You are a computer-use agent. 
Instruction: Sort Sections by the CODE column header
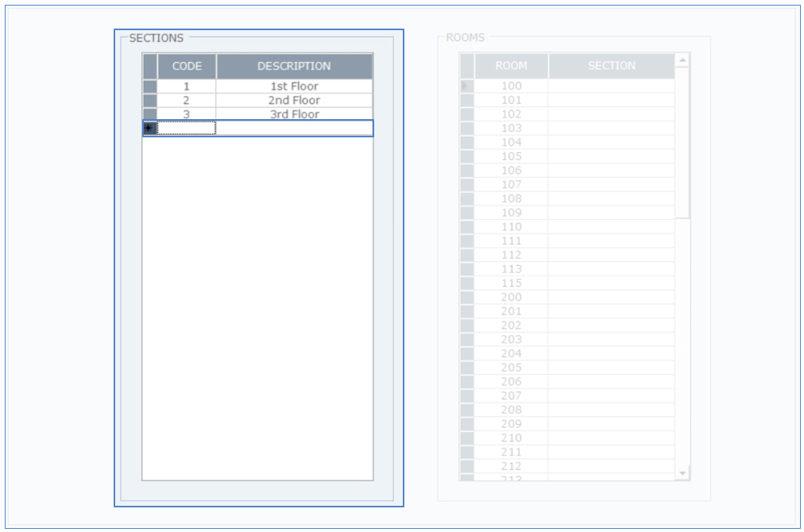[187, 66]
